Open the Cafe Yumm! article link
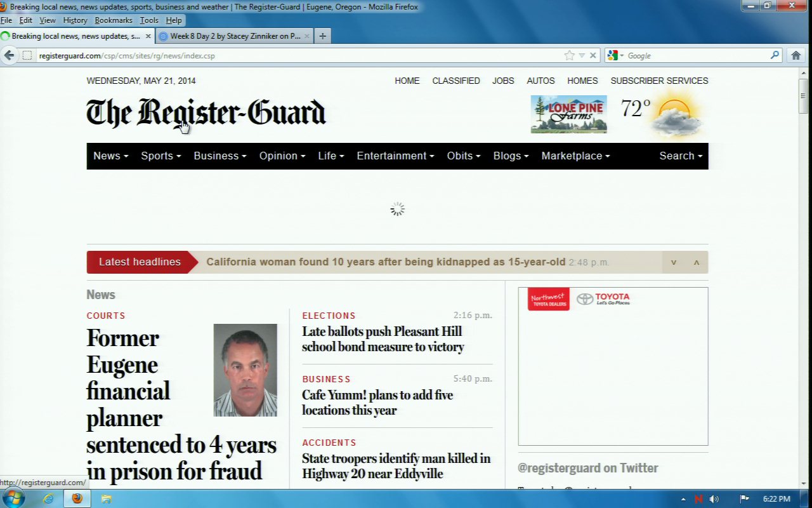This screenshot has width=812, height=508. [x=377, y=403]
